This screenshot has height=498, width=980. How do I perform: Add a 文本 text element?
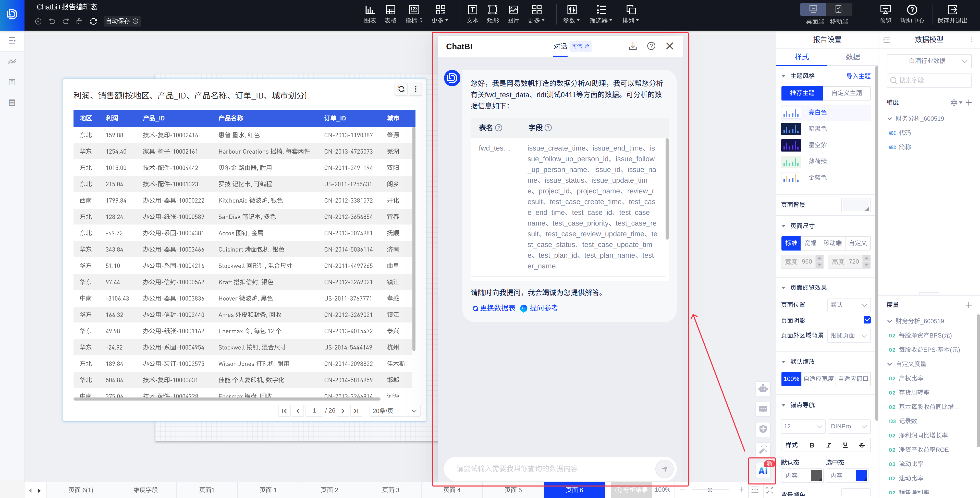click(472, 14)
